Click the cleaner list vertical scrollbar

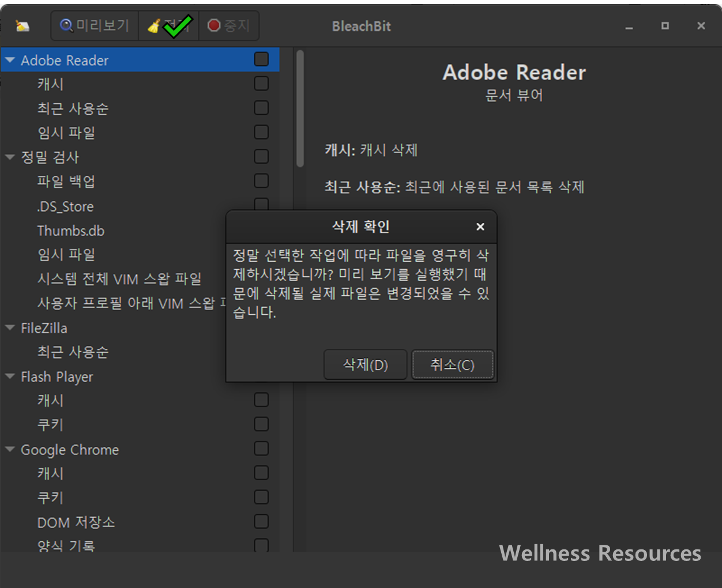(300, 110)
